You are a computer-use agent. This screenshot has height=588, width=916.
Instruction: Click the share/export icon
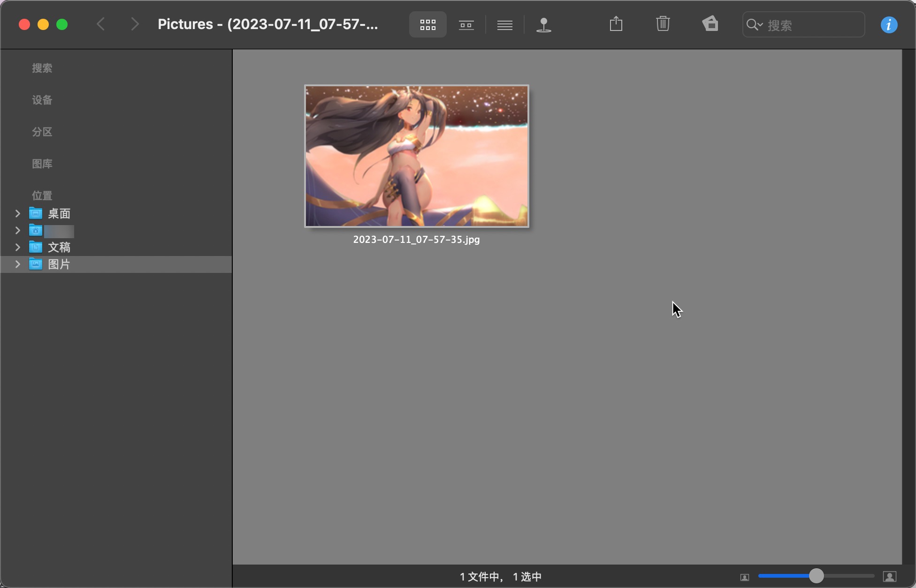coord(616,23)
